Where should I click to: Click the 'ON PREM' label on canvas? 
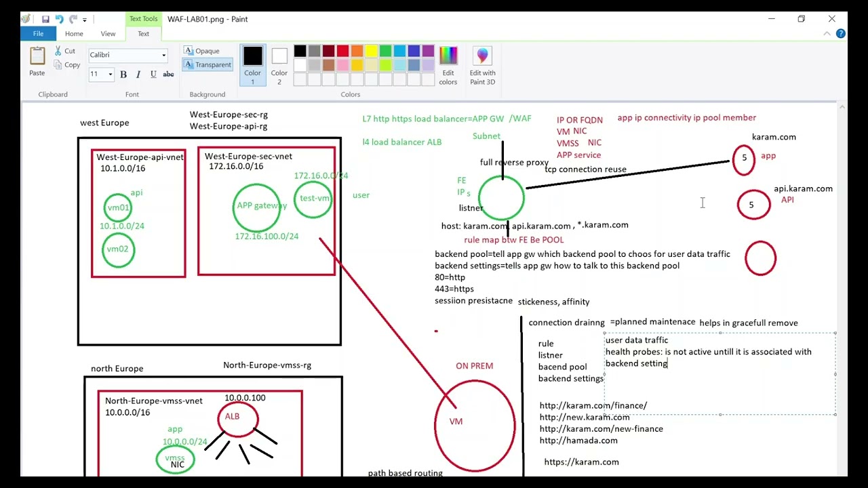(x=474, y=366)
